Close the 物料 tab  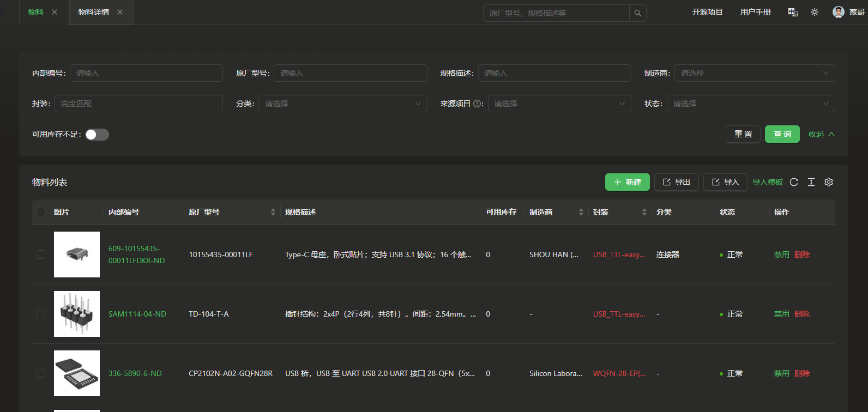(x=55, y=12)
